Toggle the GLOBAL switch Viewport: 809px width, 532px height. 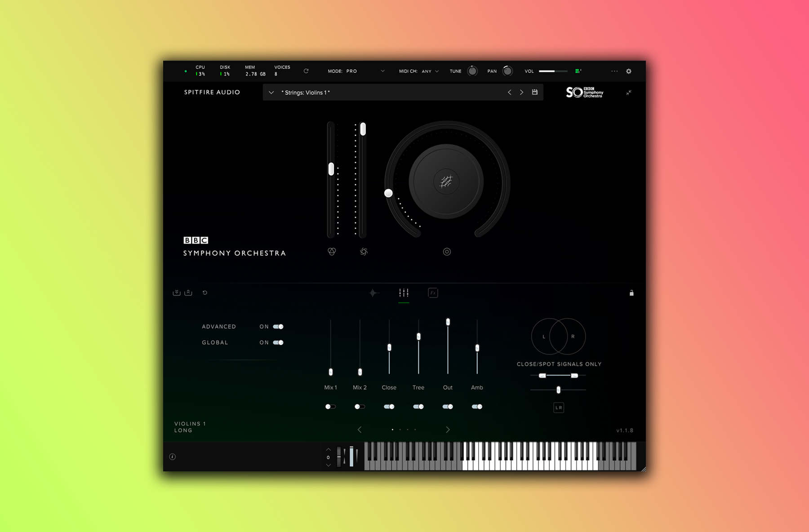[x=278, y=342]
